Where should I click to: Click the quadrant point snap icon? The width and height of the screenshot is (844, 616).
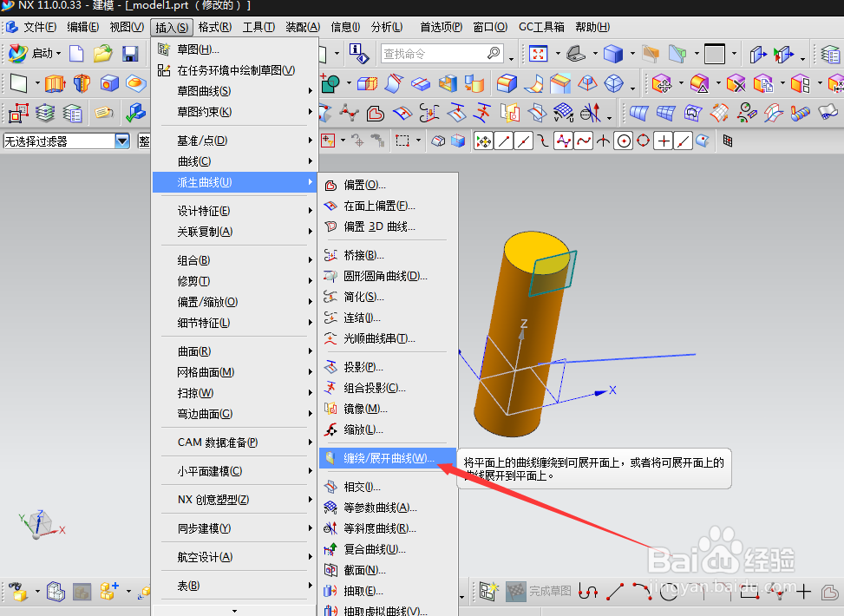coord(644,141)
